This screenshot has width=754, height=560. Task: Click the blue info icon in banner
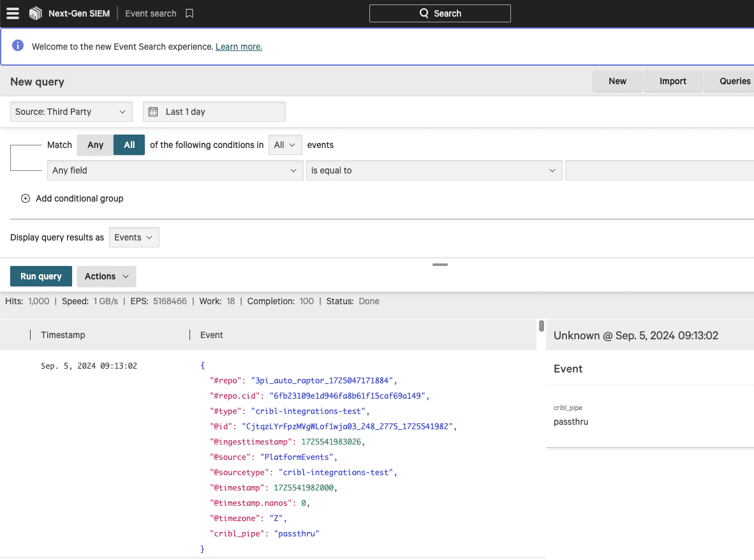[x=18, y=46]
